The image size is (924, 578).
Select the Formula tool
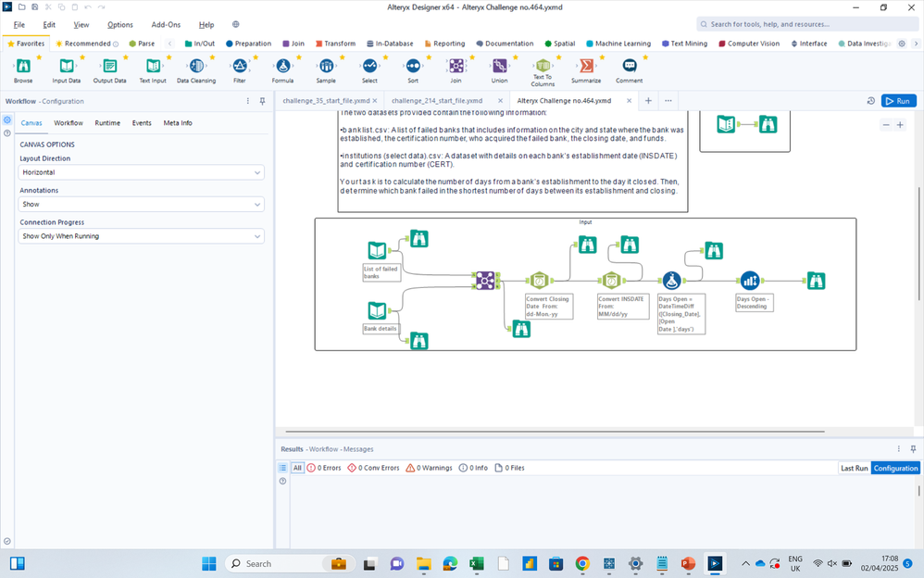(x=281, y=68)
